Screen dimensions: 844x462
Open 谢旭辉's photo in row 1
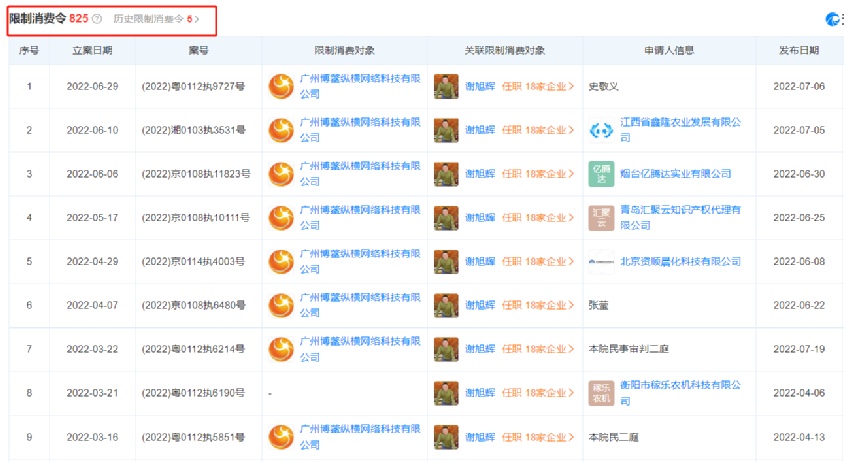click(x=446, y=86)
